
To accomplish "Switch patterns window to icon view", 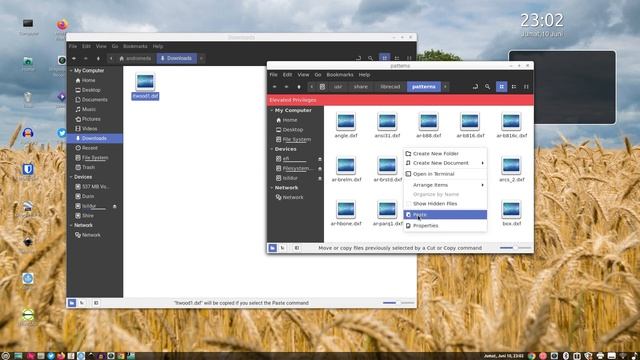I will point(502,87).
